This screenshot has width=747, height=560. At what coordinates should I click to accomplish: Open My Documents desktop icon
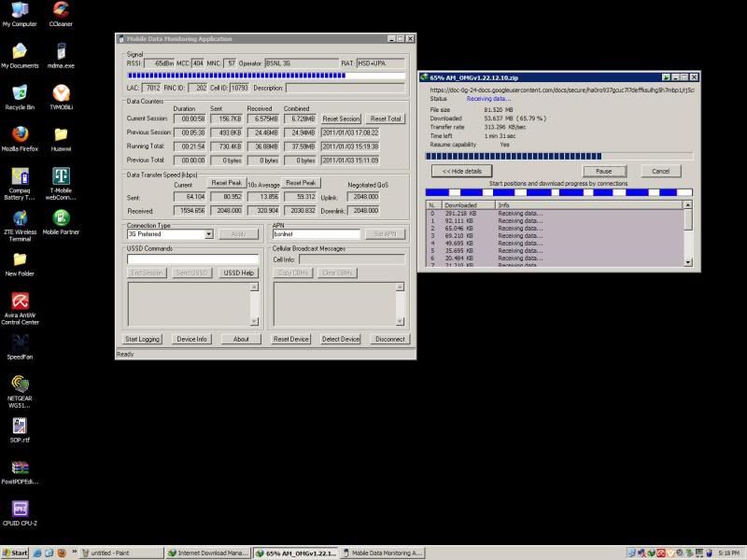[20, 56]
